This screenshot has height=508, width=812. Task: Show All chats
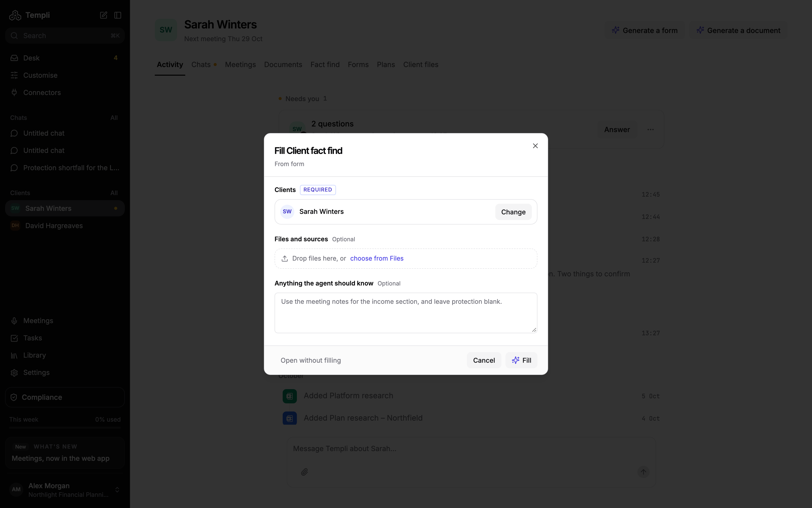(x=114, y=118)
